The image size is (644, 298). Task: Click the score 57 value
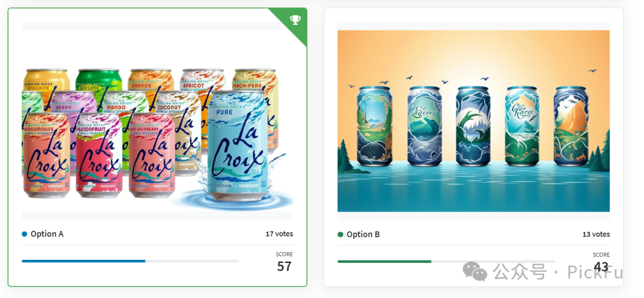pyautogui.click(x=284, y=266)
